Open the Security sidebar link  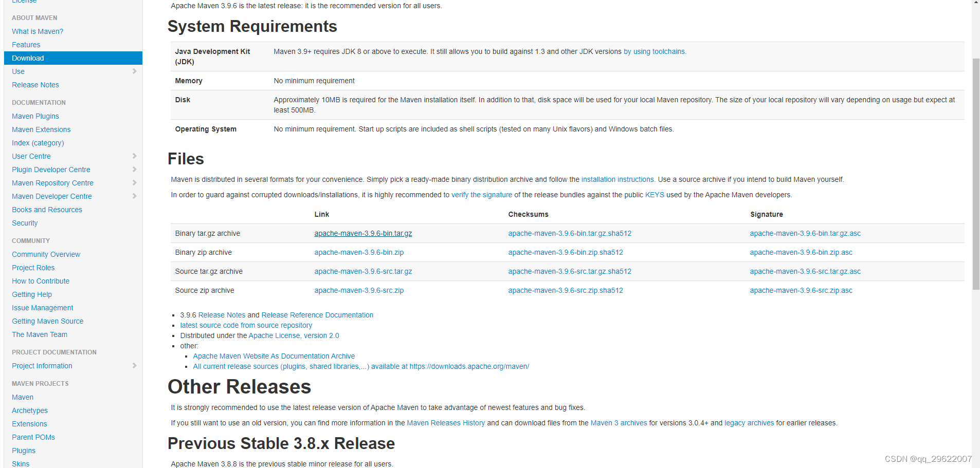pos(25,223)
